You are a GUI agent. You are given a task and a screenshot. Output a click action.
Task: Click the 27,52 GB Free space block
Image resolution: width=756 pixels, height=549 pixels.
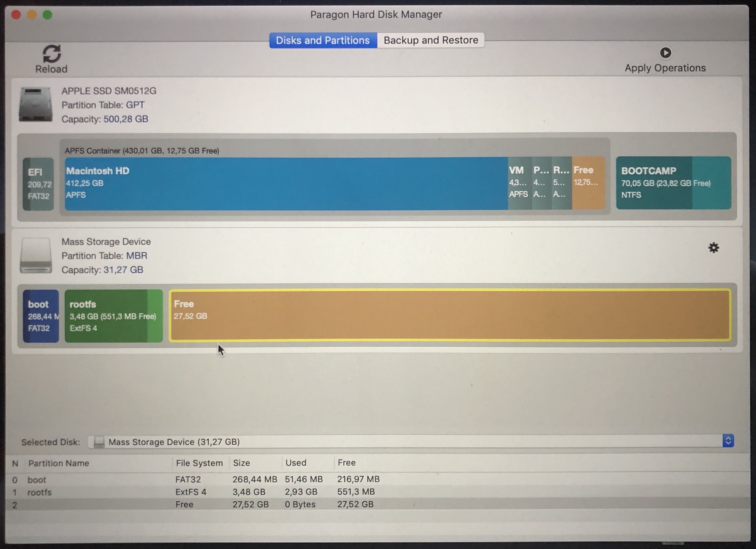(x=450, y=315)
